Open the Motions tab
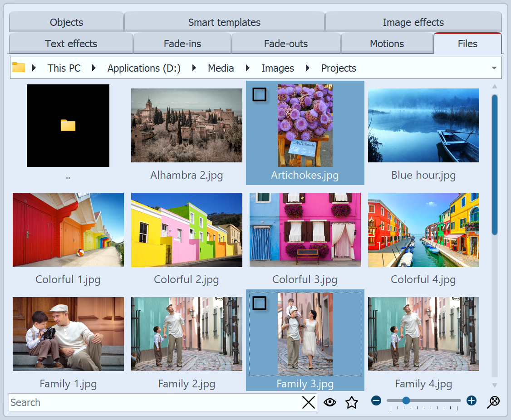 coord(387,44)
